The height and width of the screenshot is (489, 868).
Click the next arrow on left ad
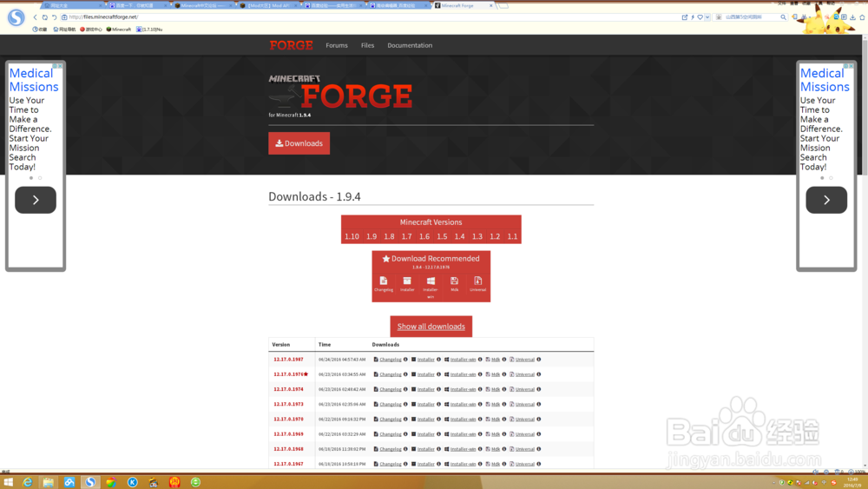[x=36, y=200]
